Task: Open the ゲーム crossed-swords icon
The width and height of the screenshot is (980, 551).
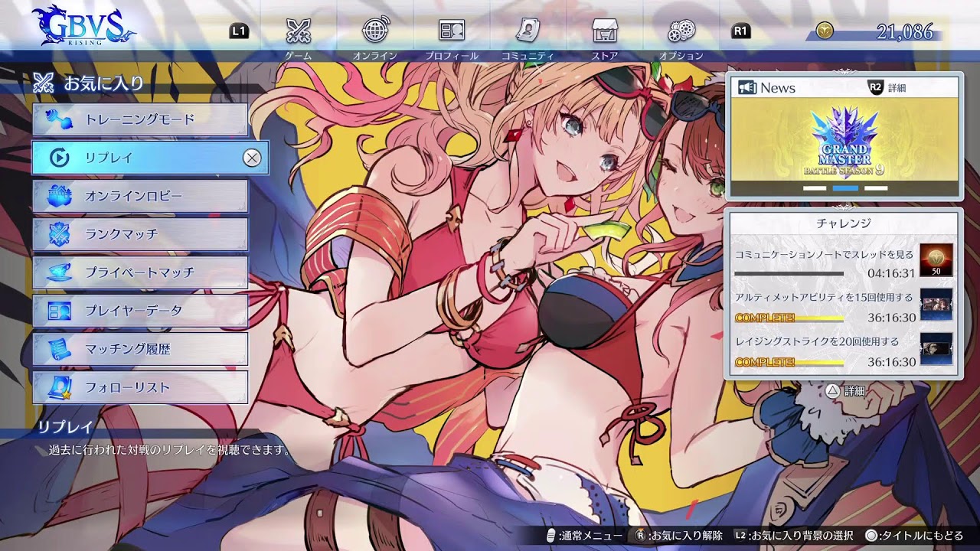Action: 298,31
